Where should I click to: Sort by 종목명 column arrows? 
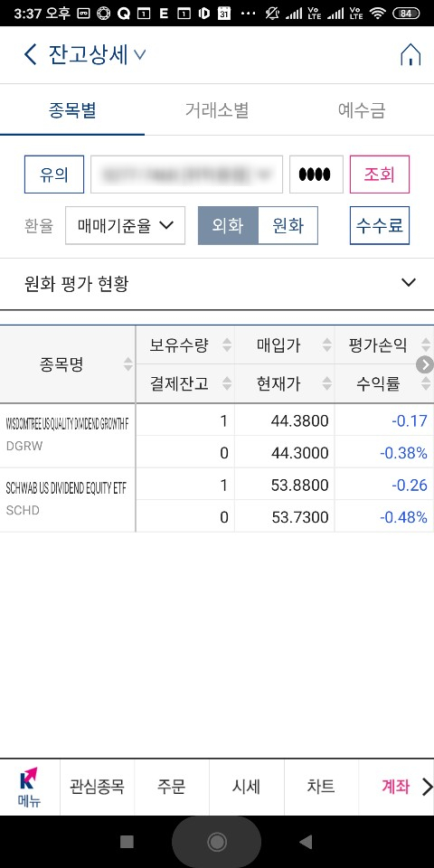point(127,364)
